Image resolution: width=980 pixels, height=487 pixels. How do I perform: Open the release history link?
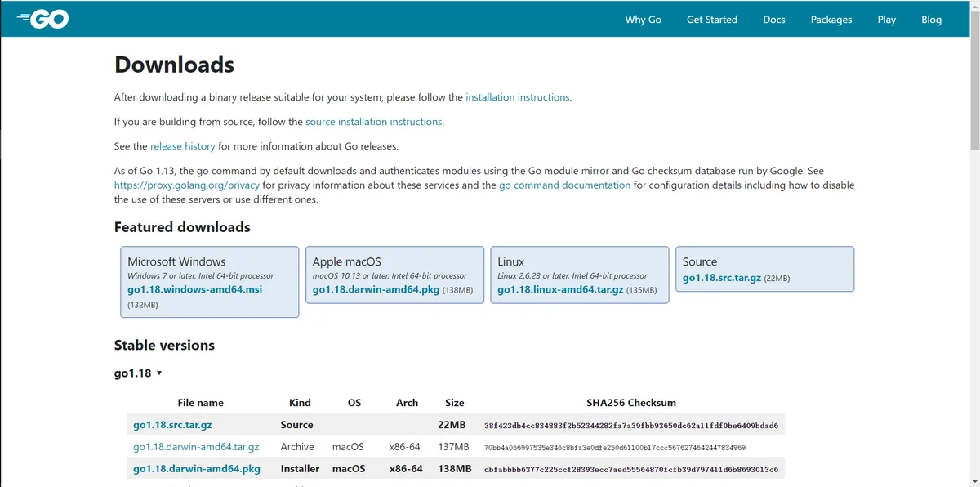pyautogui.click(x=183, y=146)
